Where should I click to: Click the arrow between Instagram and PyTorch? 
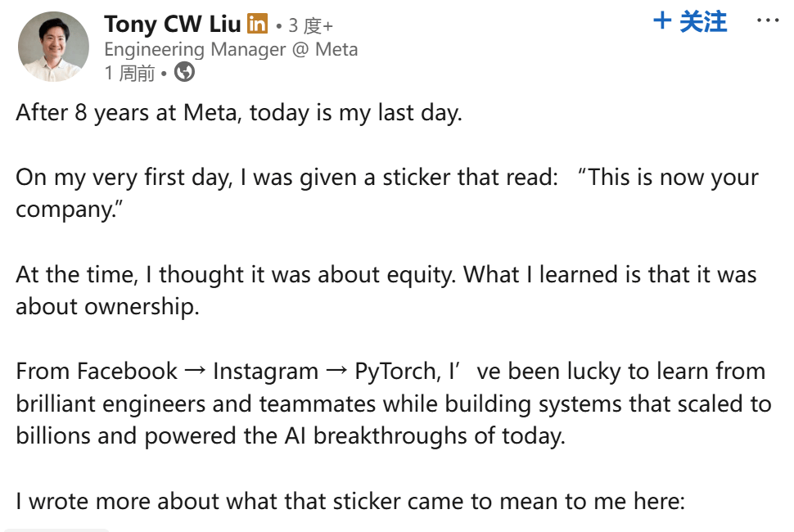tap(336, 372)
